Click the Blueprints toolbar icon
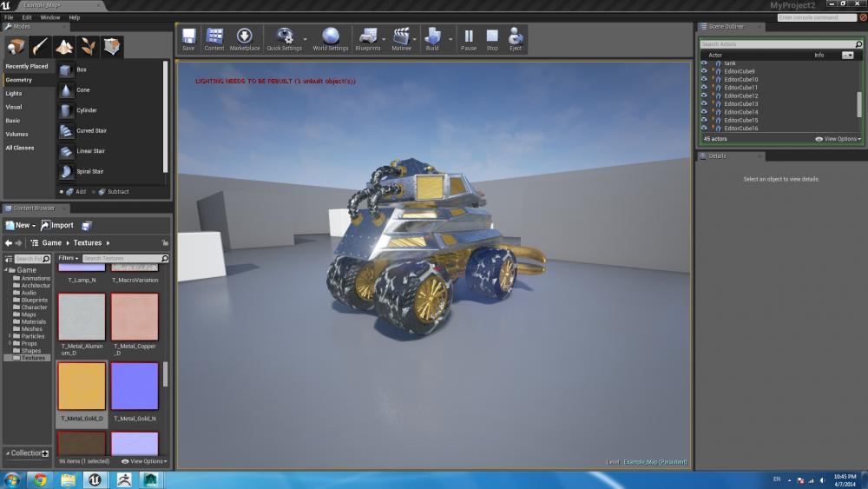 pyautogui.click(x=367, y=39)
